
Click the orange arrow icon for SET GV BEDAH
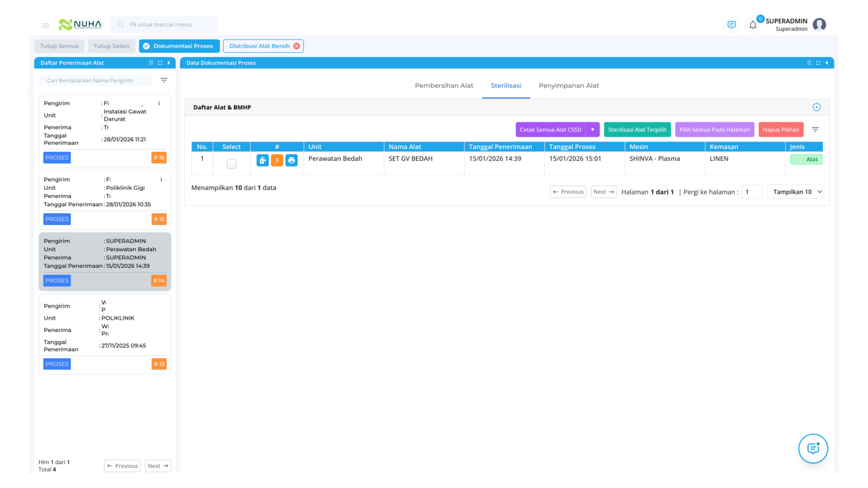coord(277,160)
